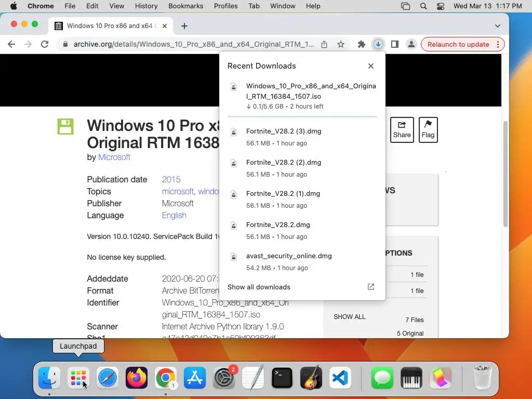Open Fortnite_V28.2 (2).dmg download
Image resolution: width=532 pixels, height=399 pixels.
pos(302,168)
